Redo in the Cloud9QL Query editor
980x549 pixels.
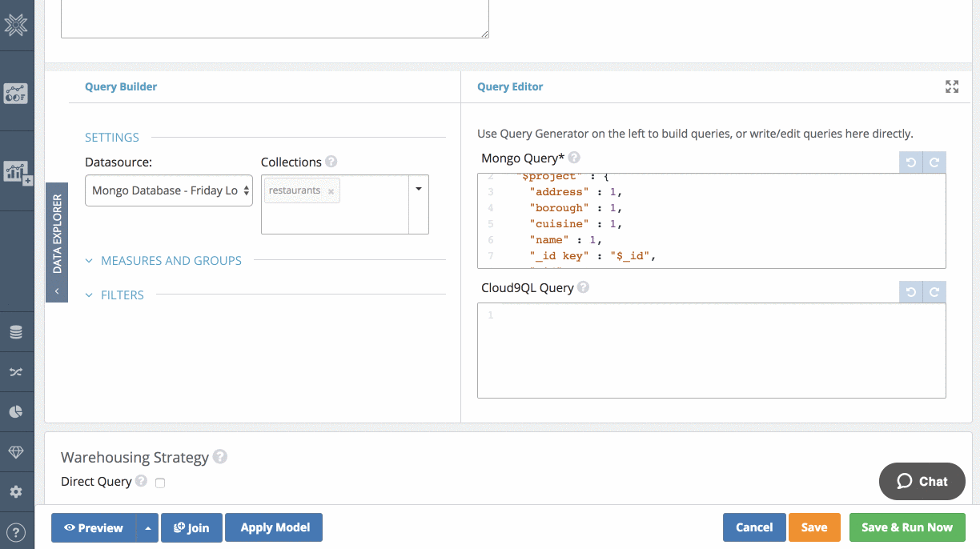(934, 292)
